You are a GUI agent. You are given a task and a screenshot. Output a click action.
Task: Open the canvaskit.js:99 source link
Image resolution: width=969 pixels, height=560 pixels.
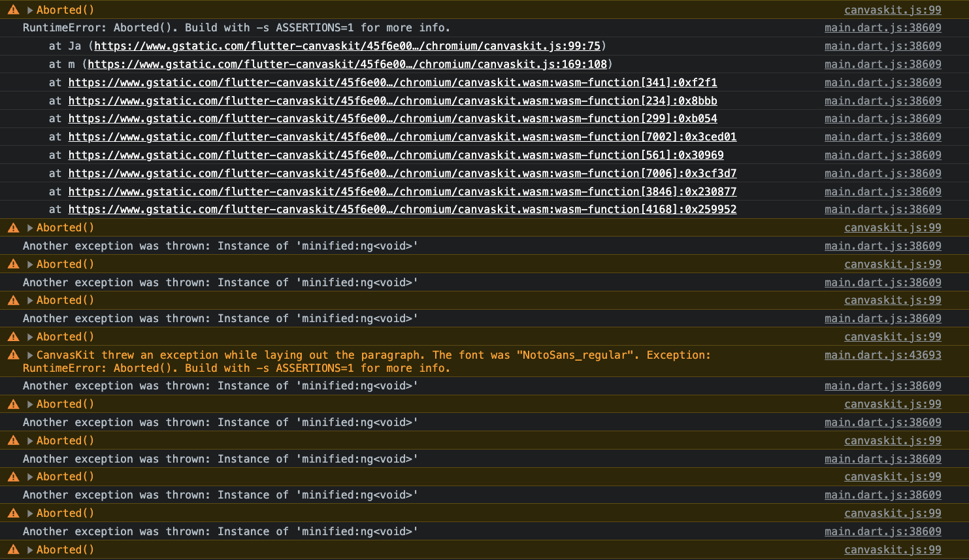[893, 9]
